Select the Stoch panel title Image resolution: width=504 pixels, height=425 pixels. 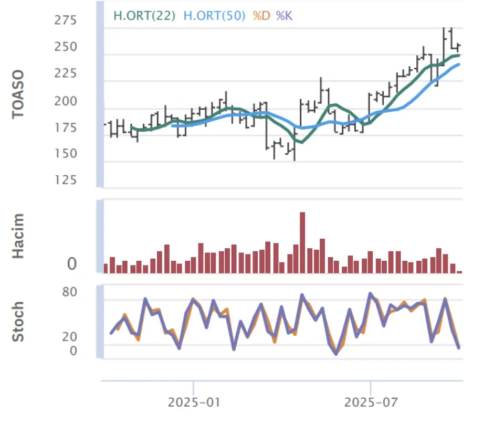click(x=18, y=322)
